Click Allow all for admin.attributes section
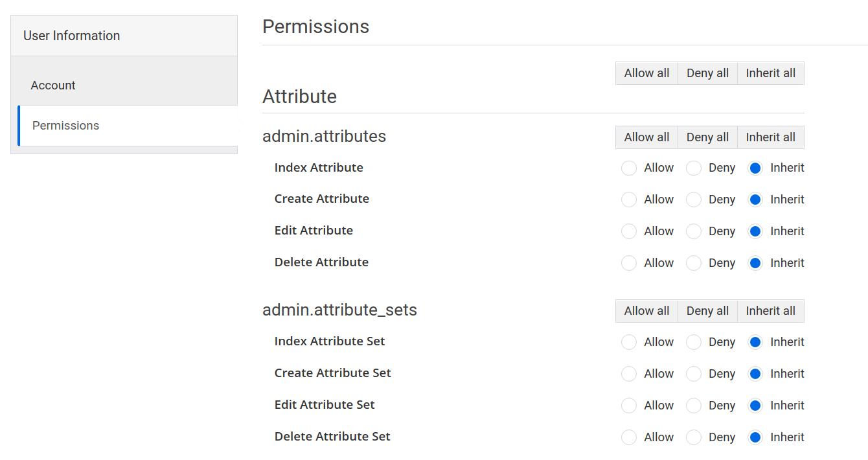868x460 pixels. point(646,137)
